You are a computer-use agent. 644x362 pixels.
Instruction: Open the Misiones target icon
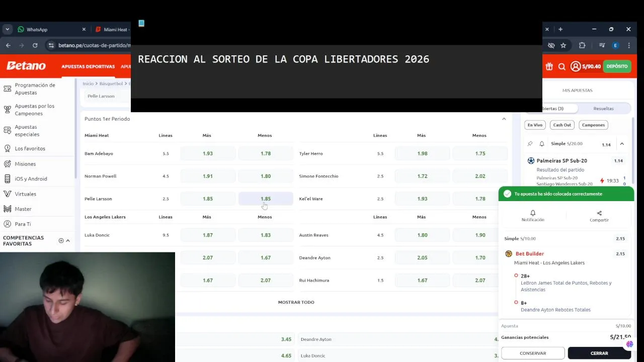point(7,164)
